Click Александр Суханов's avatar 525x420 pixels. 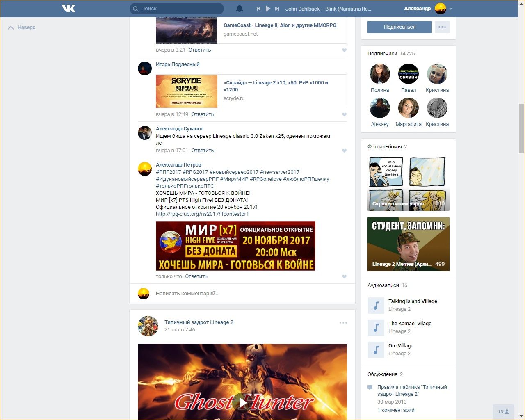(x=145, y=133)
